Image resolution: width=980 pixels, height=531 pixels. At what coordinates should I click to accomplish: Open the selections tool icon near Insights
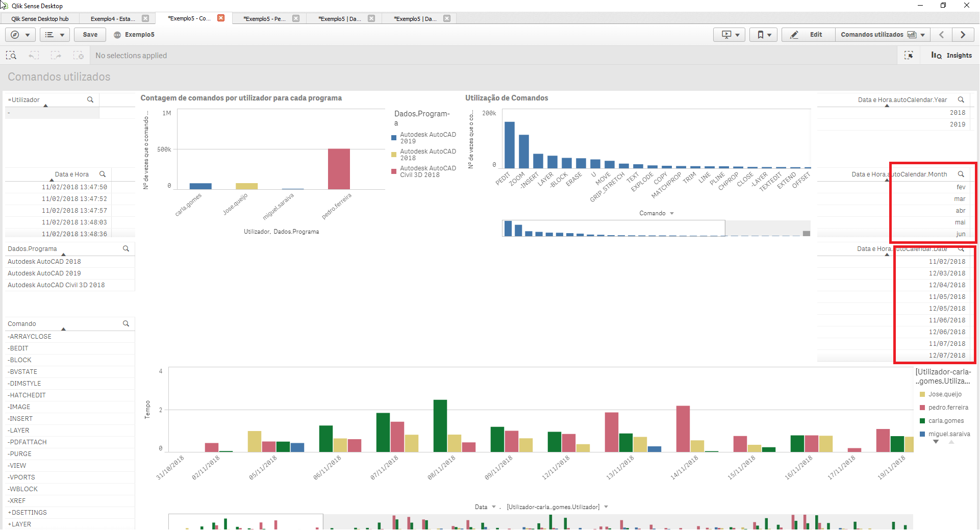(909, 55)
